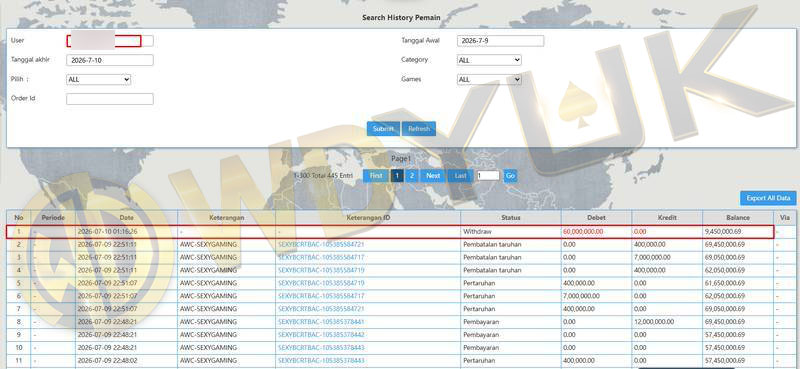Image resolution: width=800 pixels, height=369 pixels.
Task: Click the Refresh button
Action: [419, 129]
